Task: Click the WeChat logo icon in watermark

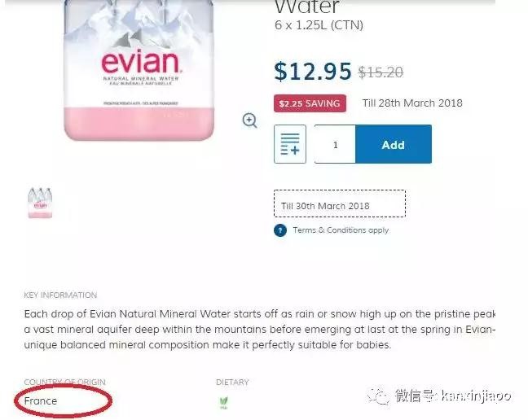Action: pyautogui.click(x=377, y=396)
